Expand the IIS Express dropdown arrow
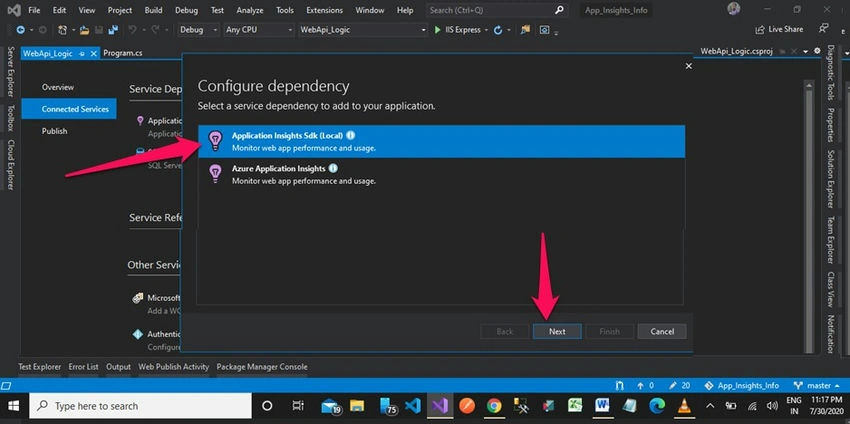The width and height of the screenshot is (850, 424). click(486, 30)
